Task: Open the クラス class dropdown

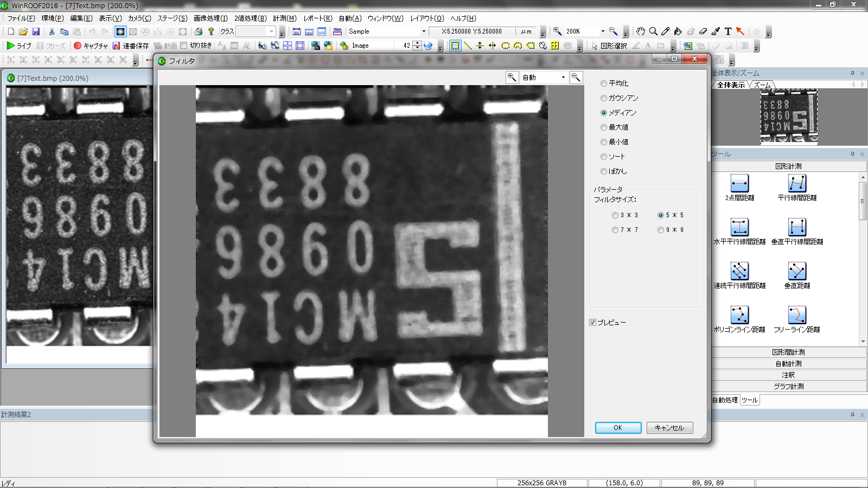Action: (x=272, y=31)
